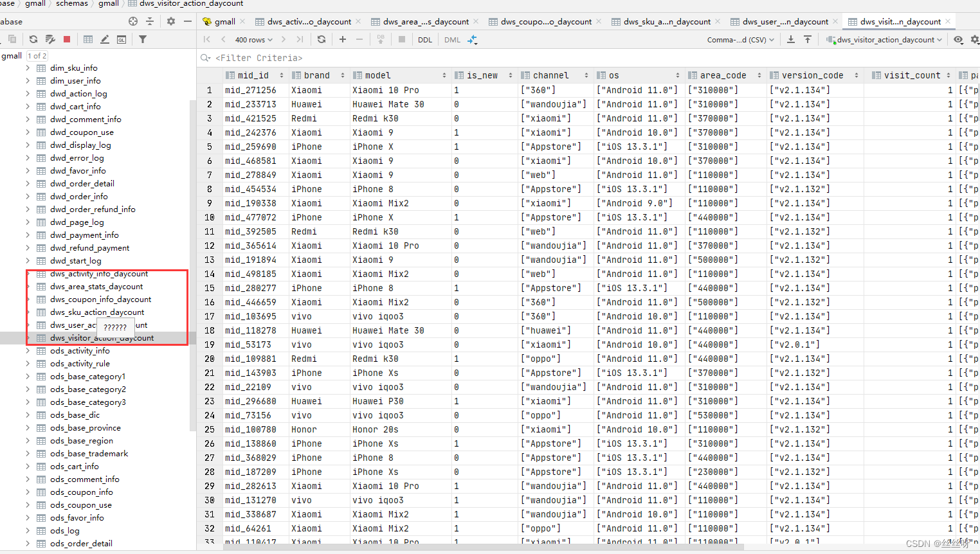
Task: Go to previous page of rows
Action: pyautogui.click(x=223, y=39)
